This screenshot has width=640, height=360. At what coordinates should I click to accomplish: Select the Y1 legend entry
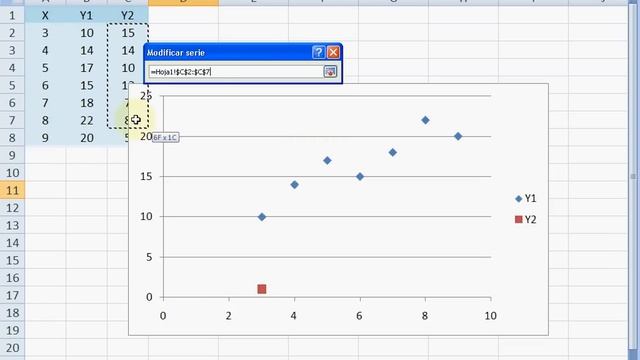[x=526, y=198]
